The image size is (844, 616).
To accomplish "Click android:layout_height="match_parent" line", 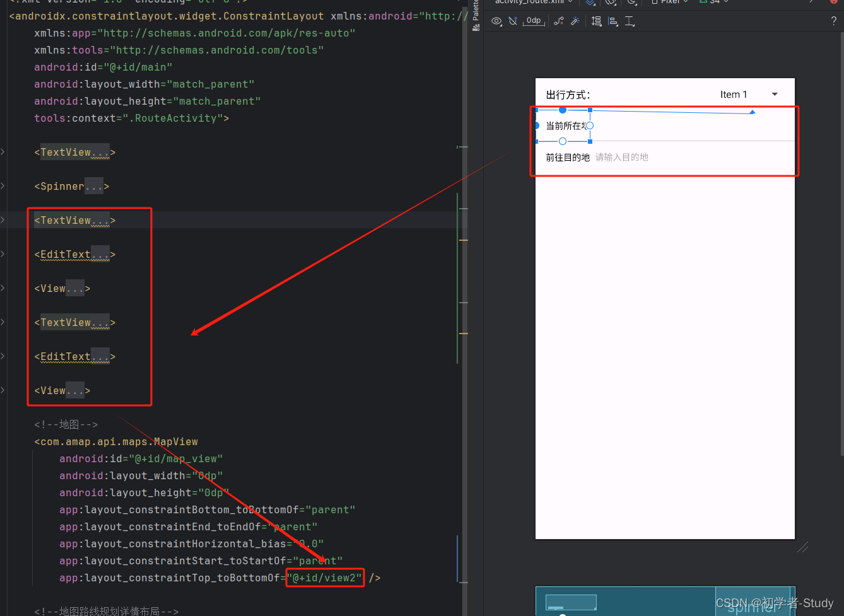I will [x=148, y=101].
